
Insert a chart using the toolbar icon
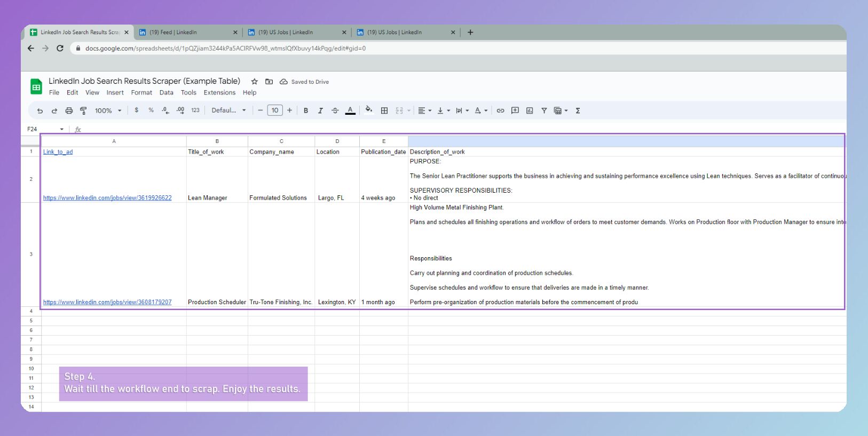[x=530, y=110]
